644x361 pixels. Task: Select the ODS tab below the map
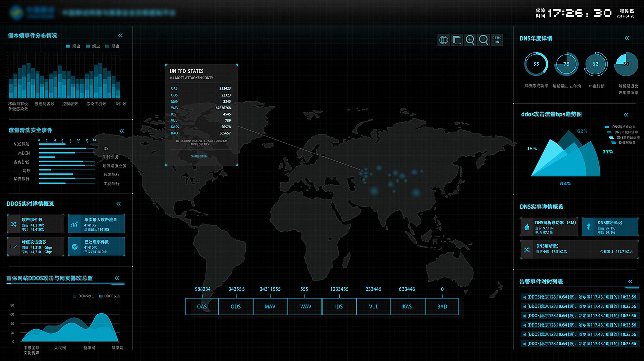pyautogui.click(x=236, y=307)
